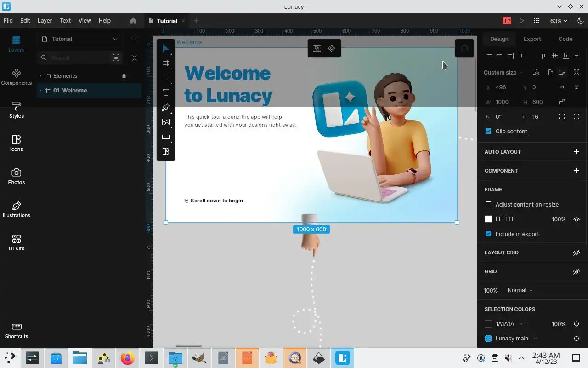Click the Lunacy main blue color swatch

pos(488,339)
